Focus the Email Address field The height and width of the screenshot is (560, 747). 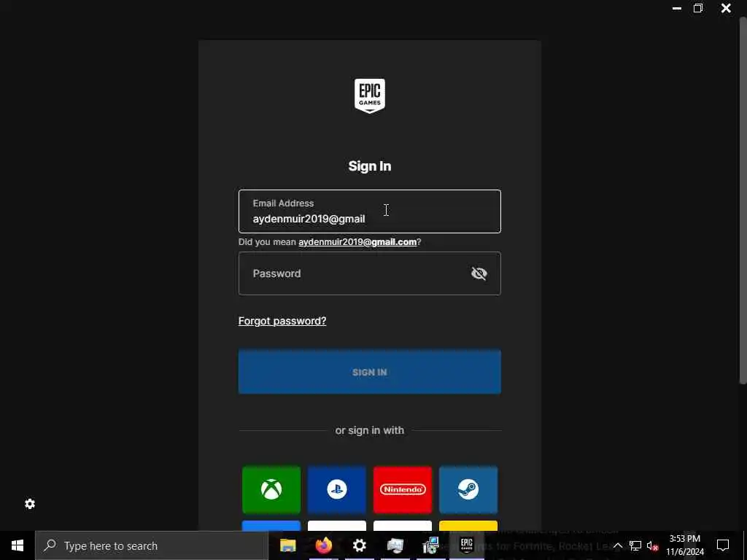(370, 211)
